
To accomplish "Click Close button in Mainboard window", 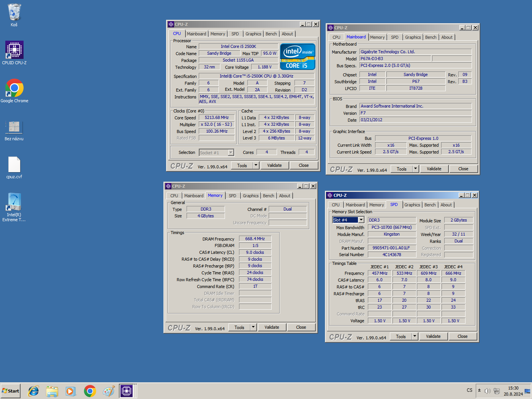I will pyautogui.click(x=463, y=169).
